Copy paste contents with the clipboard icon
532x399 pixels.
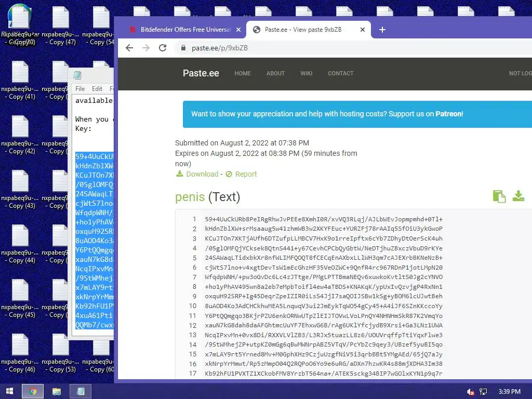tap(499, 196)
